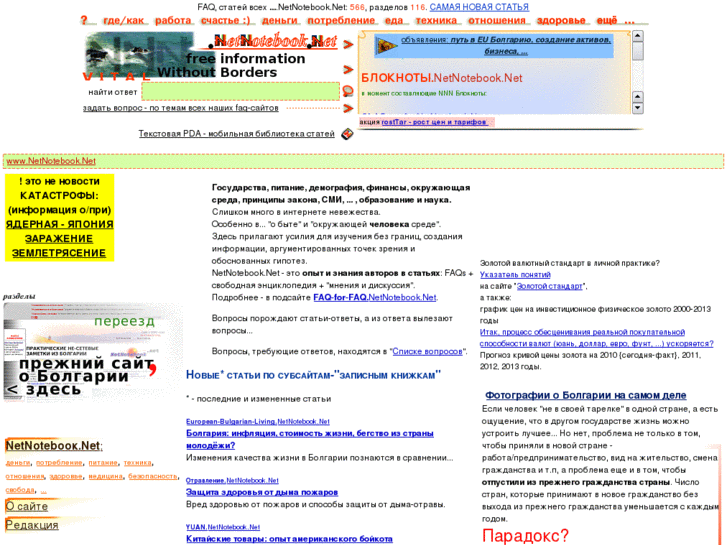
Task: Open the 'прежний сайт о Болгарии' image
Action: (92, 353)
